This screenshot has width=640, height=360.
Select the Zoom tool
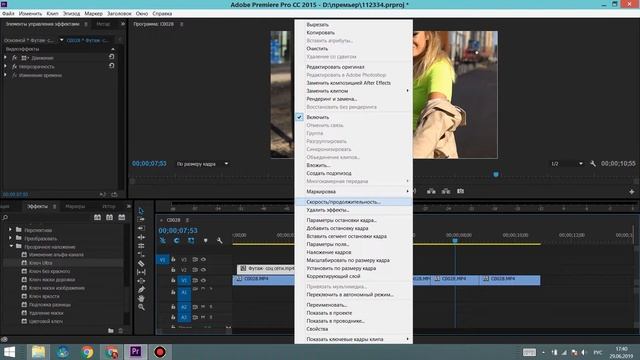pyautogui.click(x=141, y=307)
